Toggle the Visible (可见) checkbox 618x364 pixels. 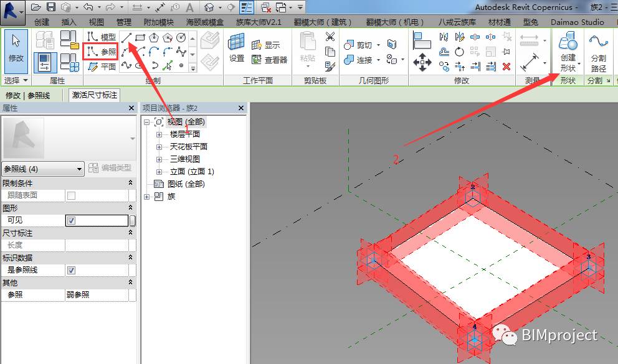click(72, 220)
